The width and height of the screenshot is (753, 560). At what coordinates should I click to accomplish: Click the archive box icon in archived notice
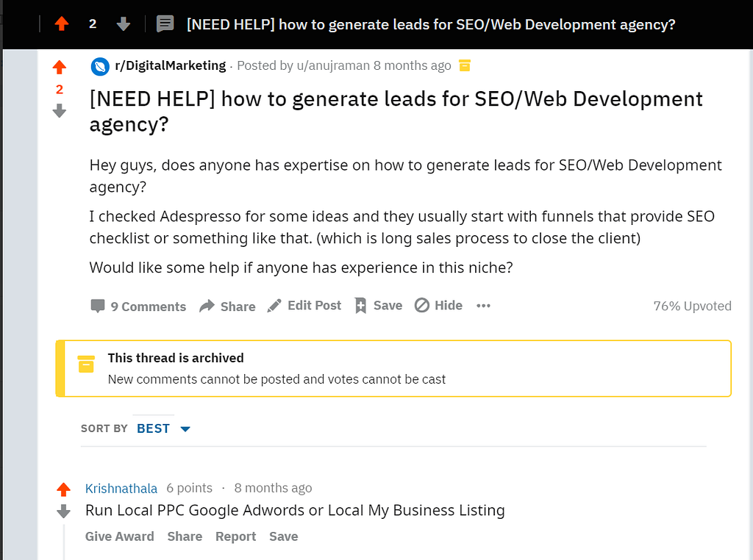86,365
